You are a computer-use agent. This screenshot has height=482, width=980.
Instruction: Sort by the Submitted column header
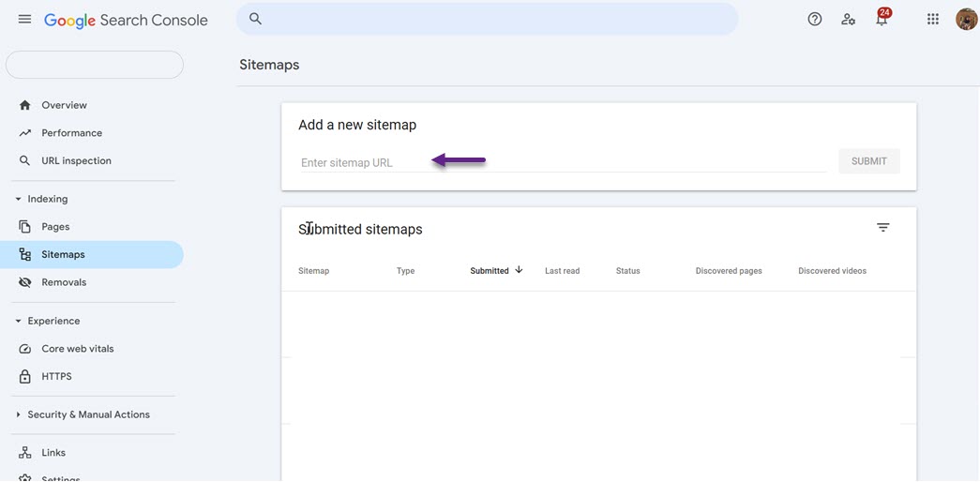click(x=490, y=271)
